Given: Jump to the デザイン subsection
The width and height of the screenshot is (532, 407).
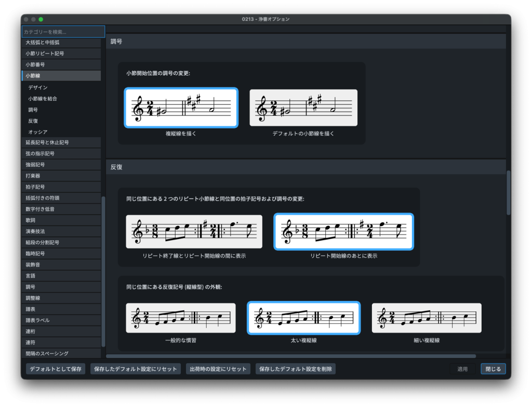Looking at the screenshot, I should [38, 87].
